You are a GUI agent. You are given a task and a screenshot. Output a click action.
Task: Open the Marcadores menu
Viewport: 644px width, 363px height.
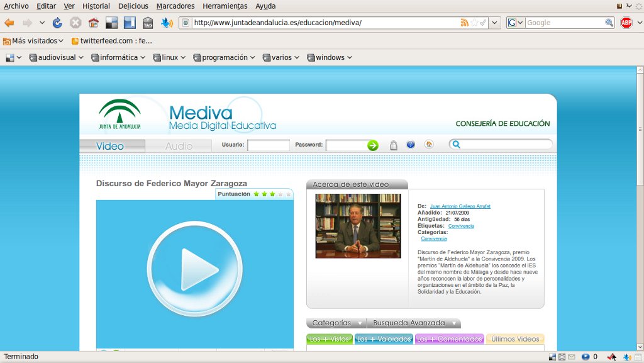pos(175,6)
